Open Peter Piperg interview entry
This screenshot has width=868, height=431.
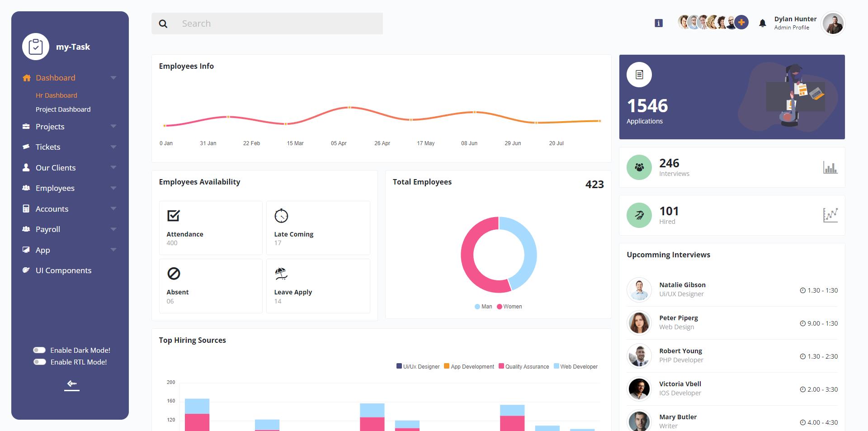(x=732, y=323)
